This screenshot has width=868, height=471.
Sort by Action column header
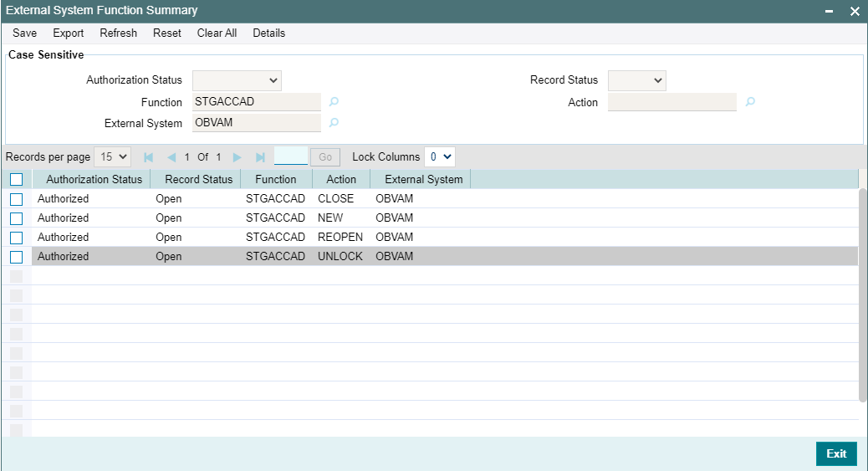pos(341,180)
